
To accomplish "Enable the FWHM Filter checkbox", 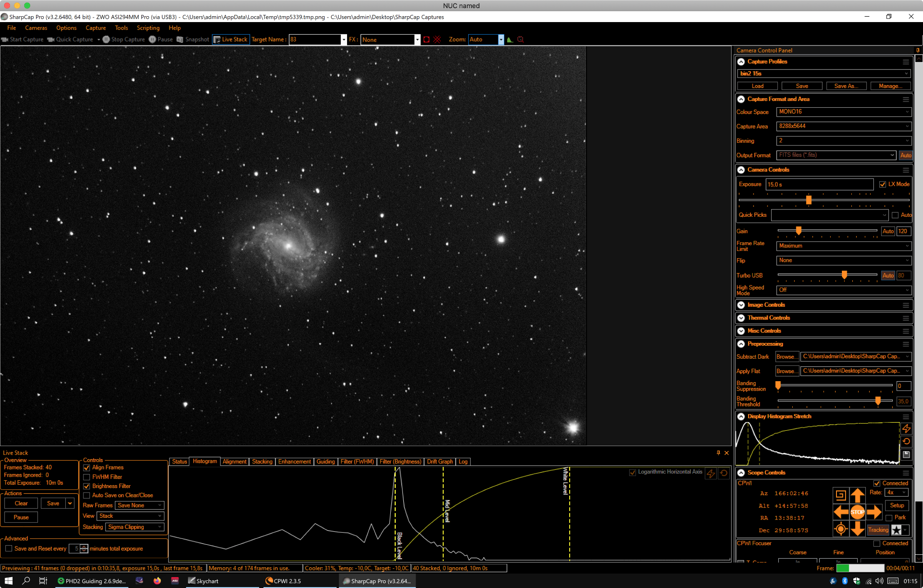I will coord(87,477).
